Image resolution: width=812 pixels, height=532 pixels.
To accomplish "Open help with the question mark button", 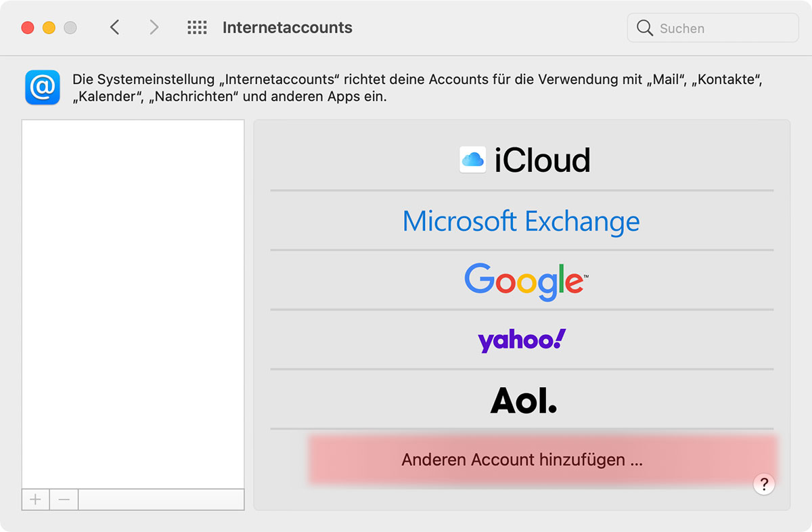I will coord(764,484).
